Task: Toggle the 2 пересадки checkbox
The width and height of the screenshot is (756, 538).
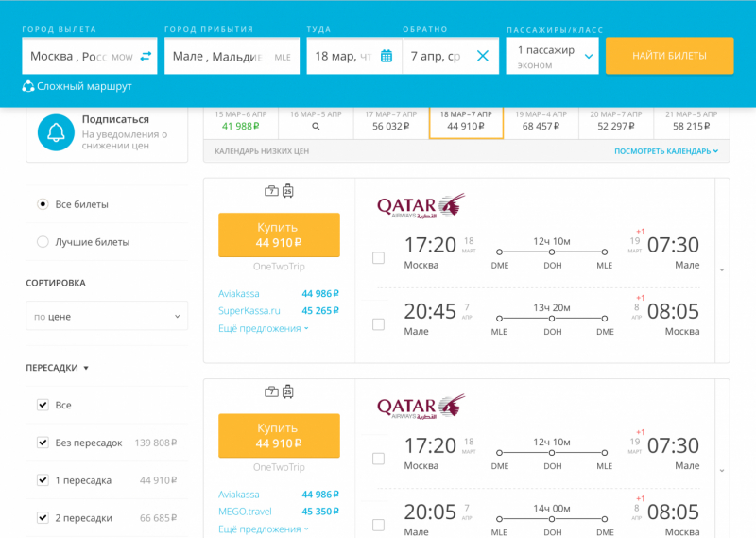Action: click(43, 517)
